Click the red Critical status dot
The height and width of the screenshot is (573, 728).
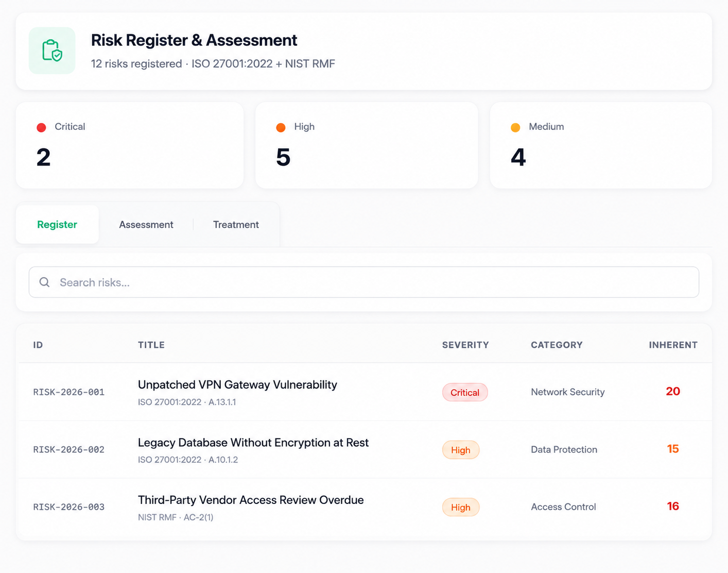42,127
